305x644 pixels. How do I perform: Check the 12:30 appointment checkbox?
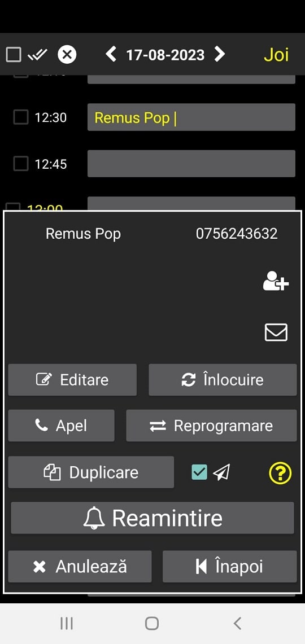[20, 117]
